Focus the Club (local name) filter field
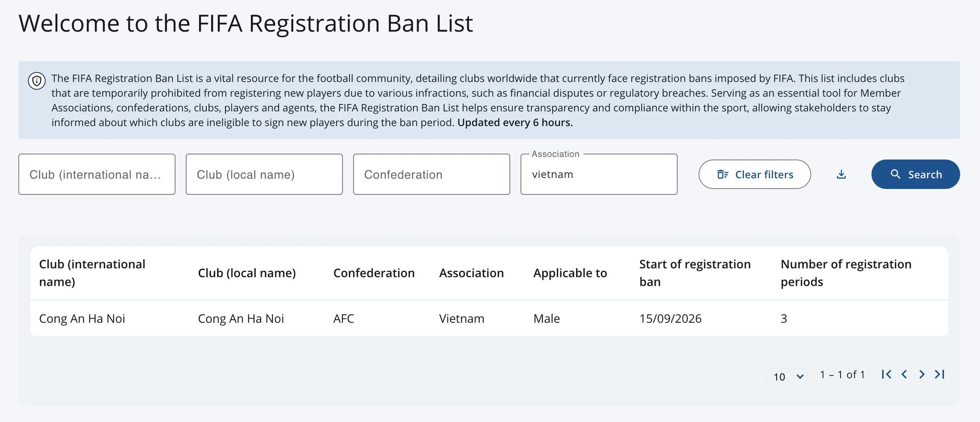Viewport: 980px width, 422px height. point(264,174)
